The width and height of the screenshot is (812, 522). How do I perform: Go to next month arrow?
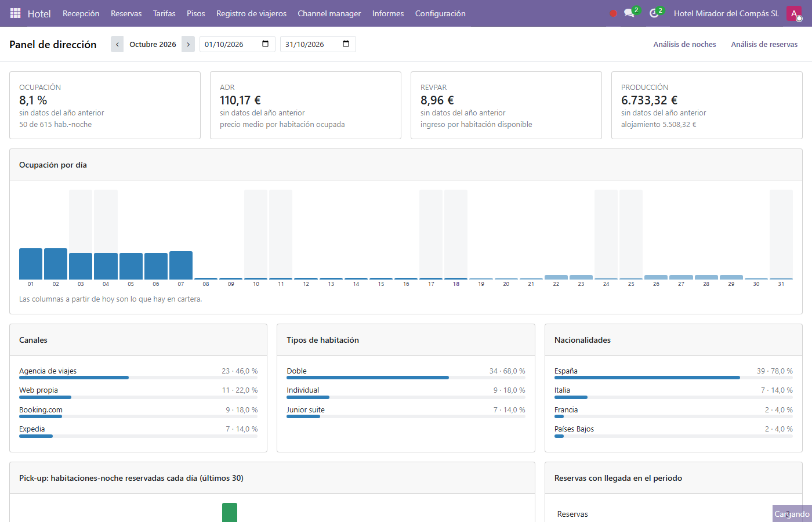click(x=188, y=44)
